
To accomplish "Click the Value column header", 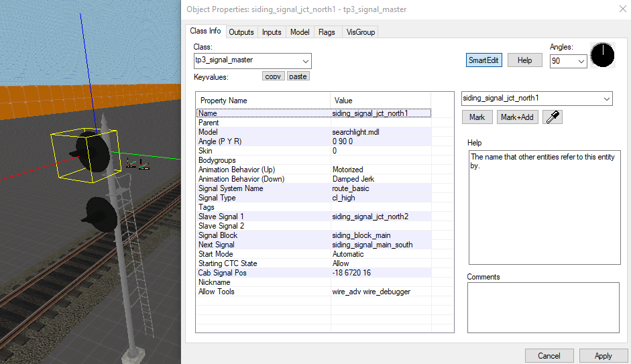I will tap(381, 101).
